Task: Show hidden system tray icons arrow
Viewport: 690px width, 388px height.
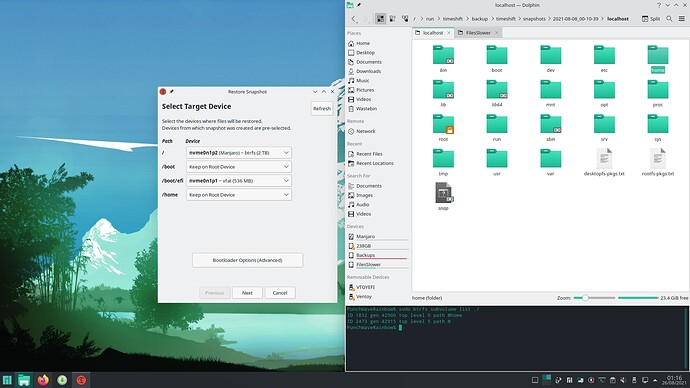Action: [655, 380]
